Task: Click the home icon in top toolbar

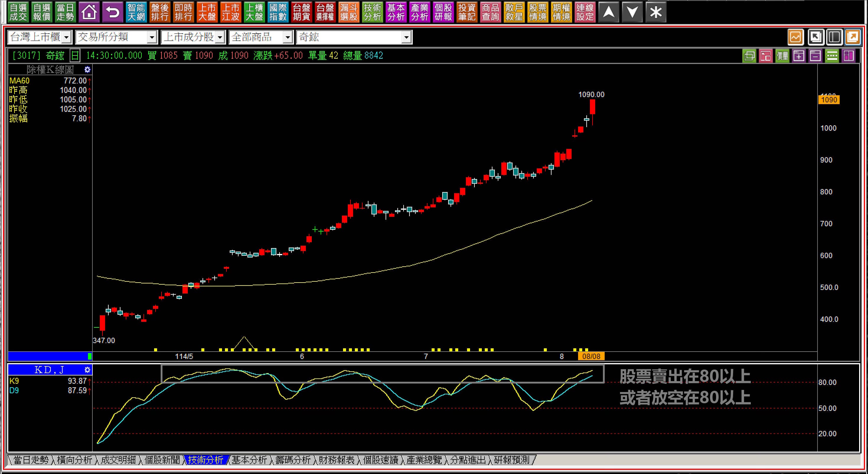Action: pyautogui.click(x=89, y=12)
